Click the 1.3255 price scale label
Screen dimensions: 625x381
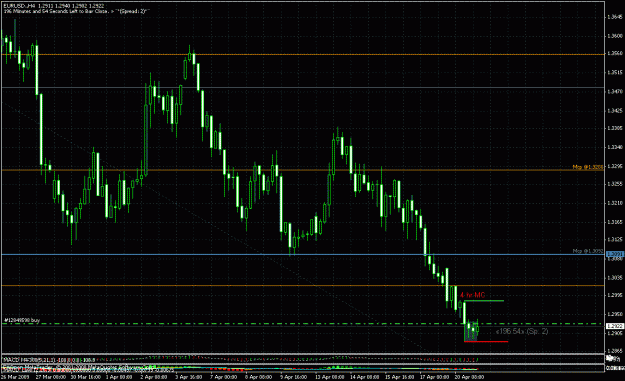[x=615, y=184]
